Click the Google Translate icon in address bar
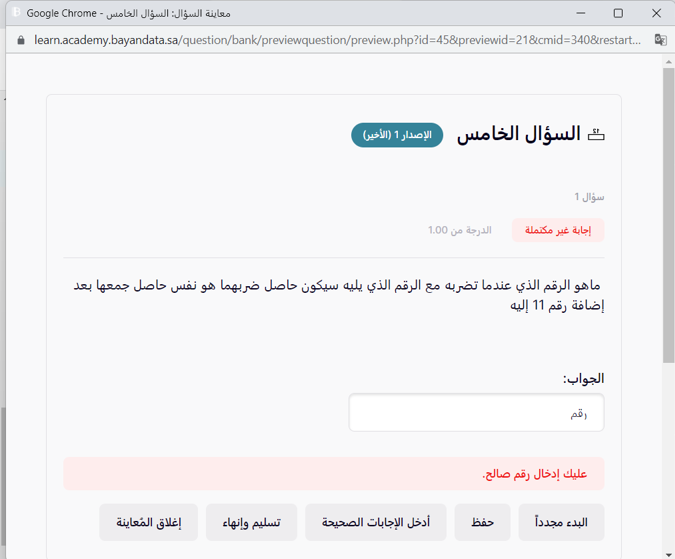Screen dimensions: 675x559 click(x=660, y=40)
